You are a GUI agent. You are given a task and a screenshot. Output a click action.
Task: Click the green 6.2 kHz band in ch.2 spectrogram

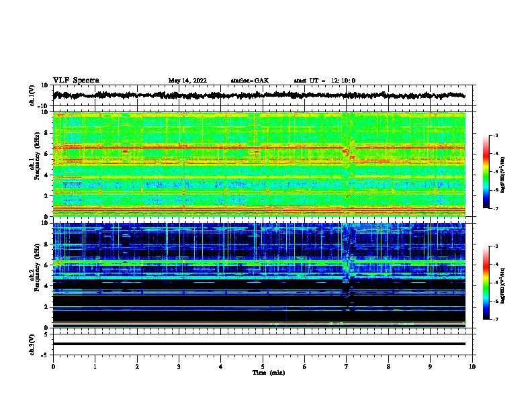click(x=259, y=263)
